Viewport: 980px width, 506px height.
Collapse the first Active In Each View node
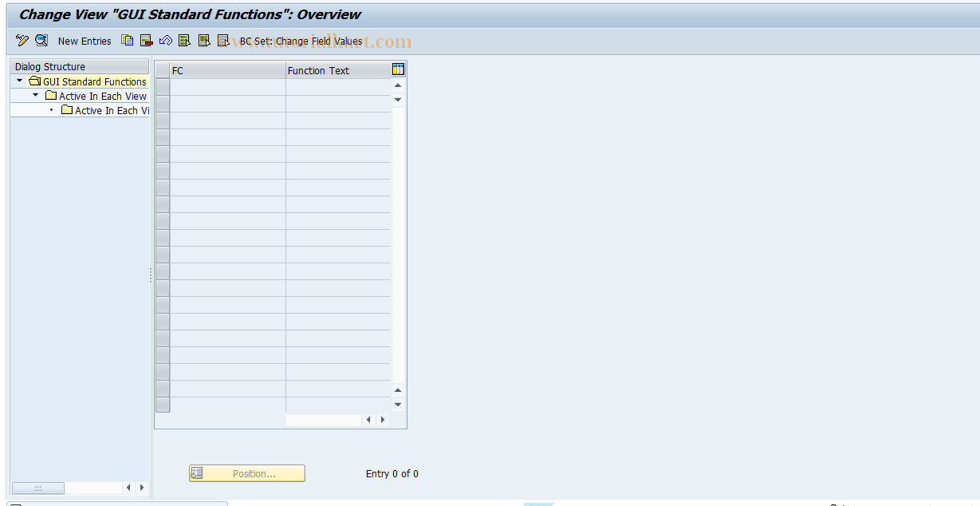(x=35, y=96)
